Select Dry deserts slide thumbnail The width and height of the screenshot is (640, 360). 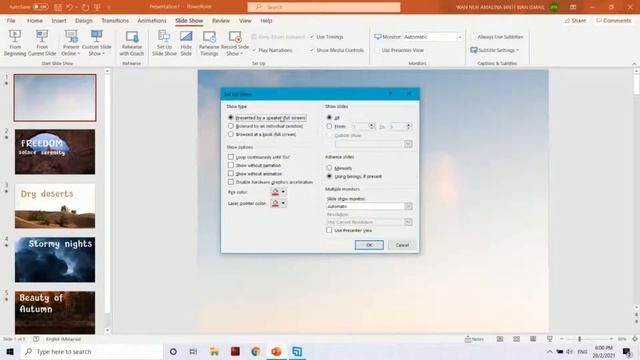click(x=55, y=206)
